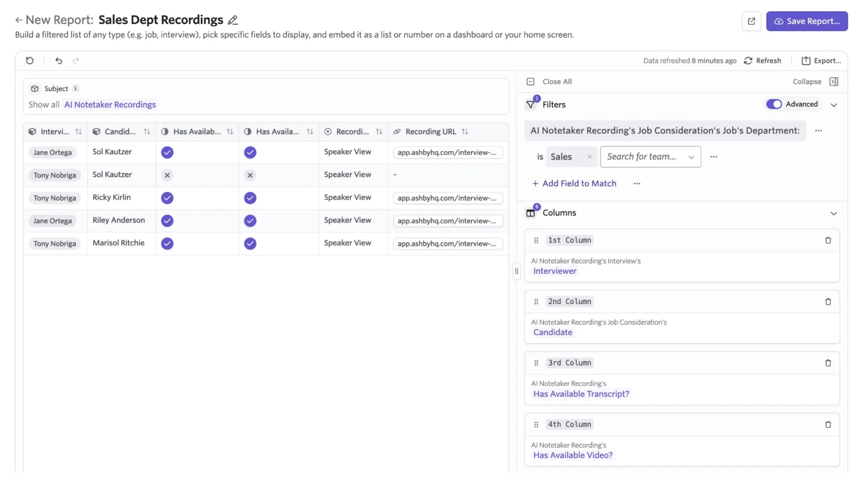Sort the Recording layout column
The height and width of the screenshot is (486, 868).
tap(379, 132)
